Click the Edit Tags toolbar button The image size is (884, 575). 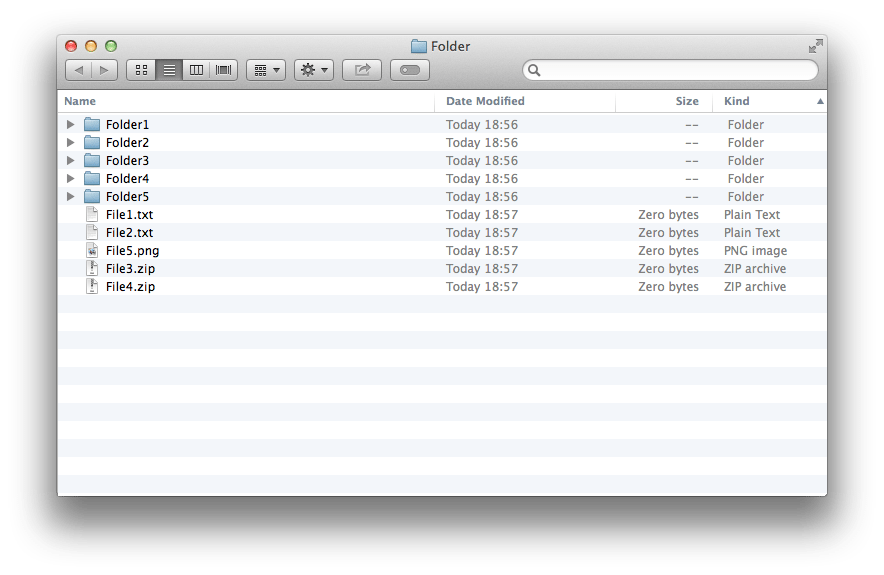pyautogui.click(x=410, y=70)
